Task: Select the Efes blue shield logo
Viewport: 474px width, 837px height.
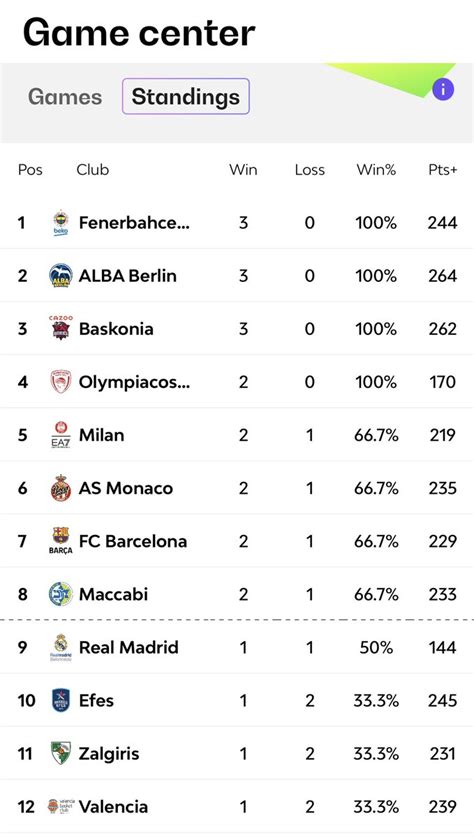Action: (x=61, y=700)
